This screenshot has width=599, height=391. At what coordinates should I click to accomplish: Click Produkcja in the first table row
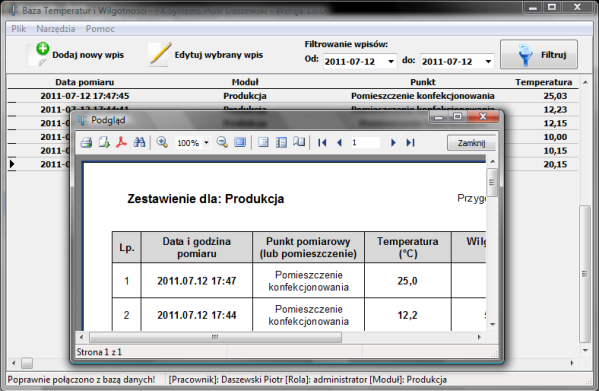coord(245,96)
